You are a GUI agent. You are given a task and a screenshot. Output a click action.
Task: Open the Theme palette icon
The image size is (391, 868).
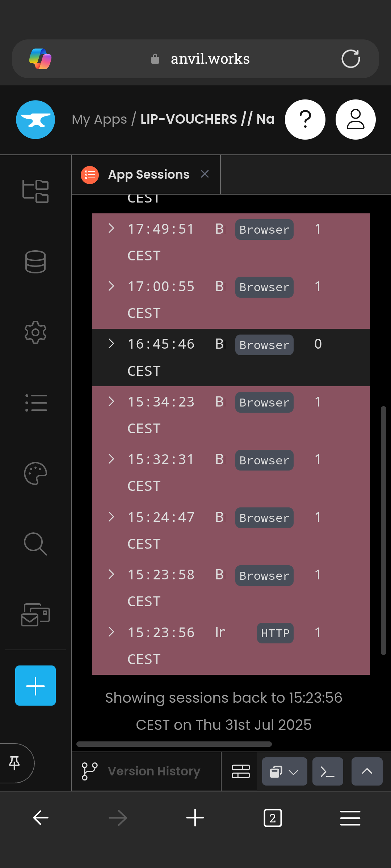[35, 473]
